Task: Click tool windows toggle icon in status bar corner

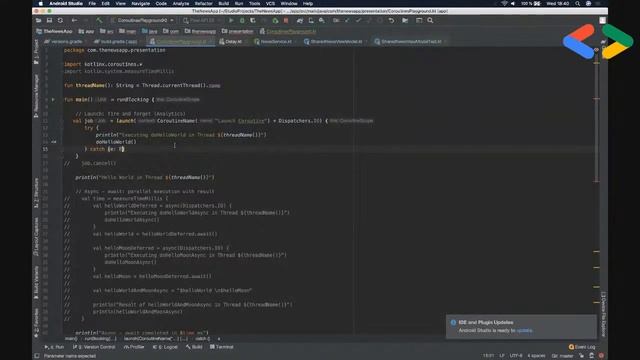Action: tap(37, 356)
